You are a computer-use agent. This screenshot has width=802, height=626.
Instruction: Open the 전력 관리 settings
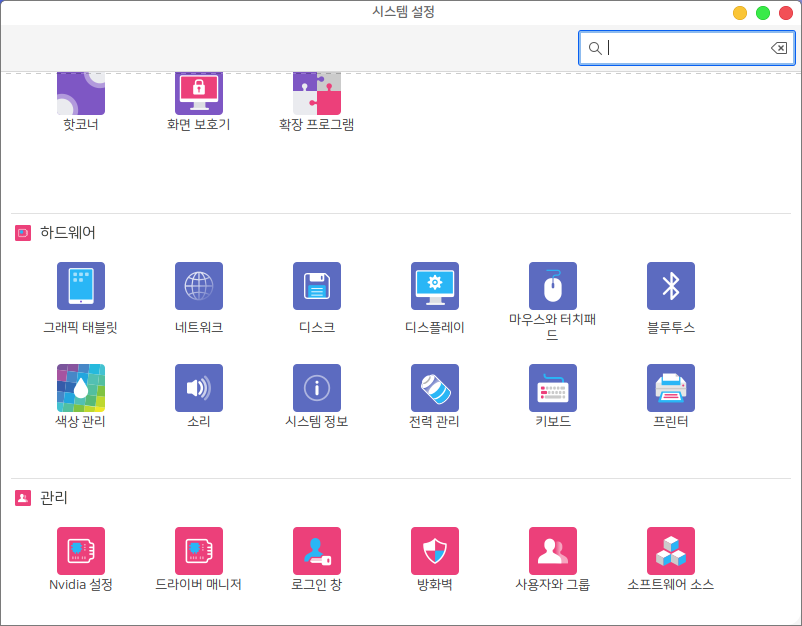coord(435,388)
